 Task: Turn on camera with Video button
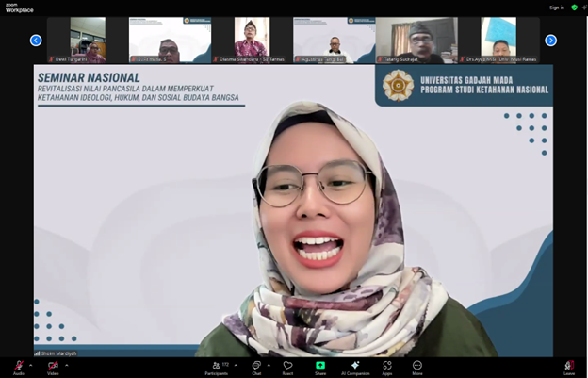[x=53, y=366]
